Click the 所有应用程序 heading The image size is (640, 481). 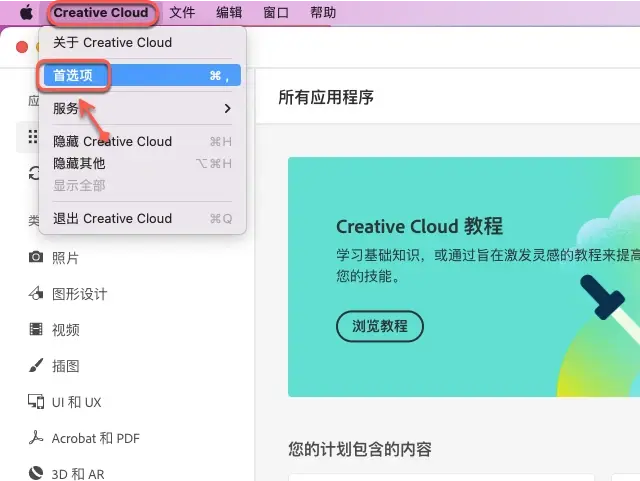[x=326, y=97]
